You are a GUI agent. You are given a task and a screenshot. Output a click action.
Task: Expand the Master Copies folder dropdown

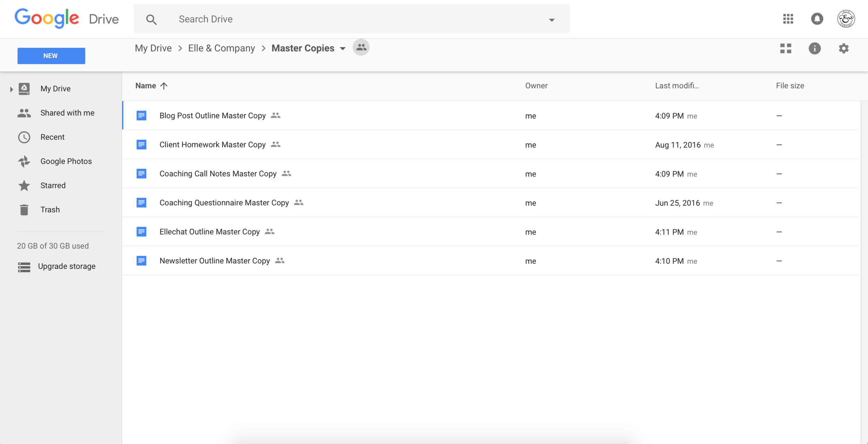342,49
